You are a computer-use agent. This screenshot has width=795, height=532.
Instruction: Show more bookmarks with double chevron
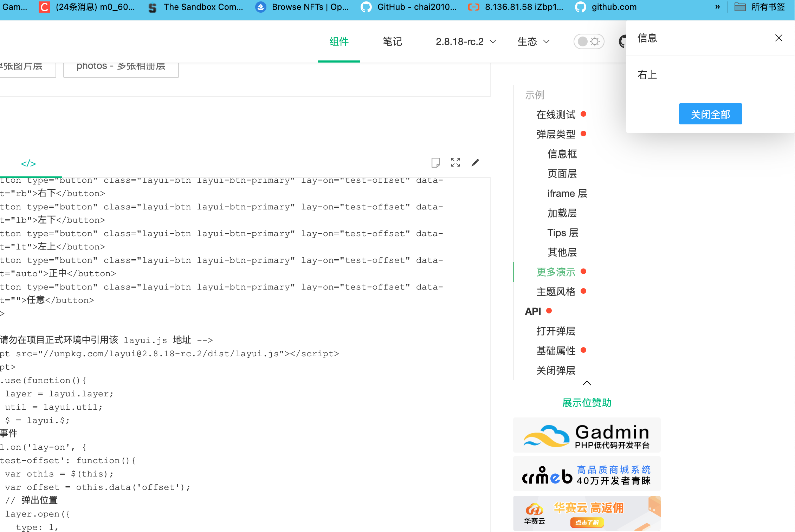(717, 7)
